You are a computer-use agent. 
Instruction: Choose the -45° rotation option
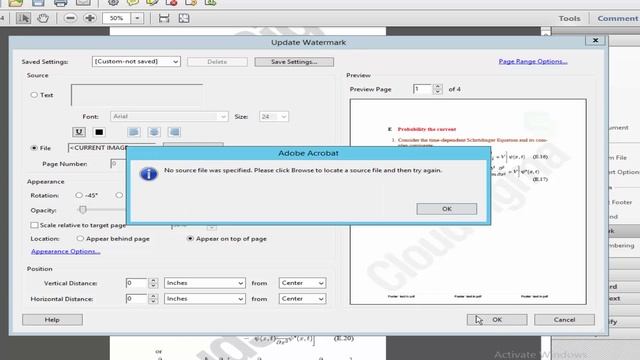[79, 195]
